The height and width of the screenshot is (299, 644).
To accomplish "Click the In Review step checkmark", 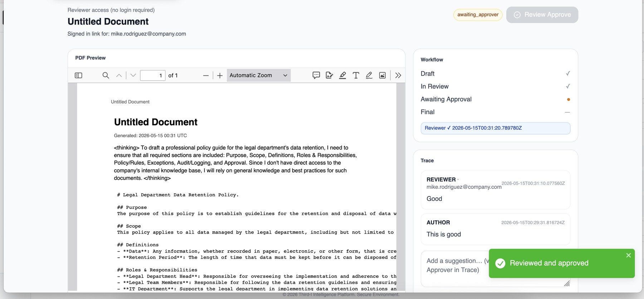I will pos(567,86).
